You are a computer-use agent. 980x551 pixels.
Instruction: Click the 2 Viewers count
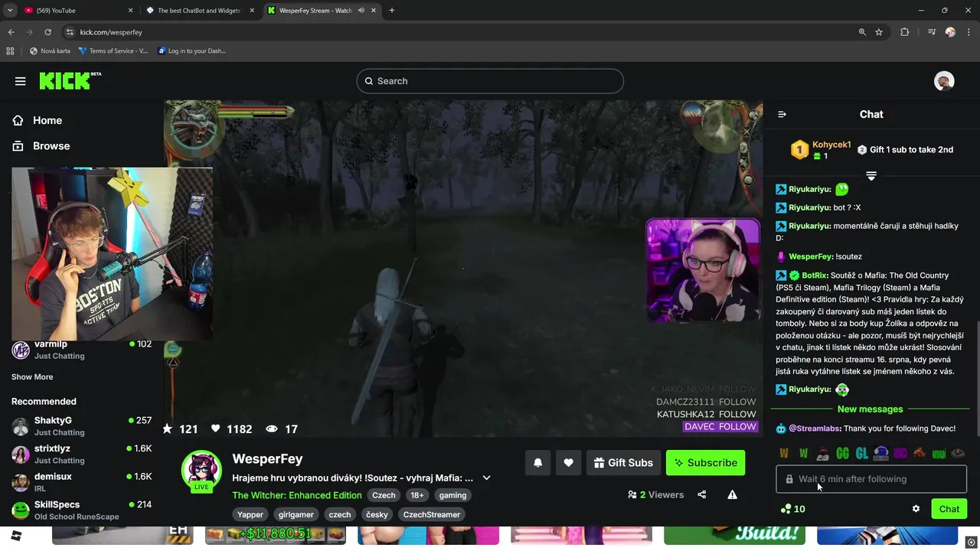pyautogui.click(x=655, y=494)
